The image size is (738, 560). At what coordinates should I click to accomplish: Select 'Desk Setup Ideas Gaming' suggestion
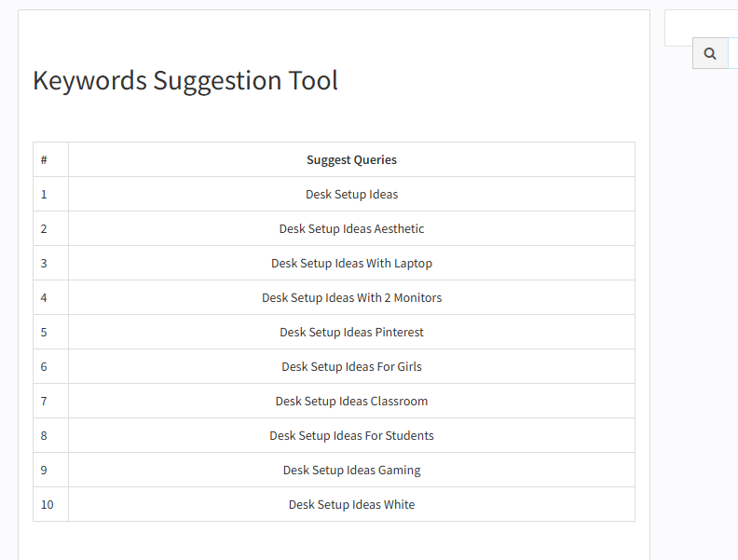tap(351, 471)
